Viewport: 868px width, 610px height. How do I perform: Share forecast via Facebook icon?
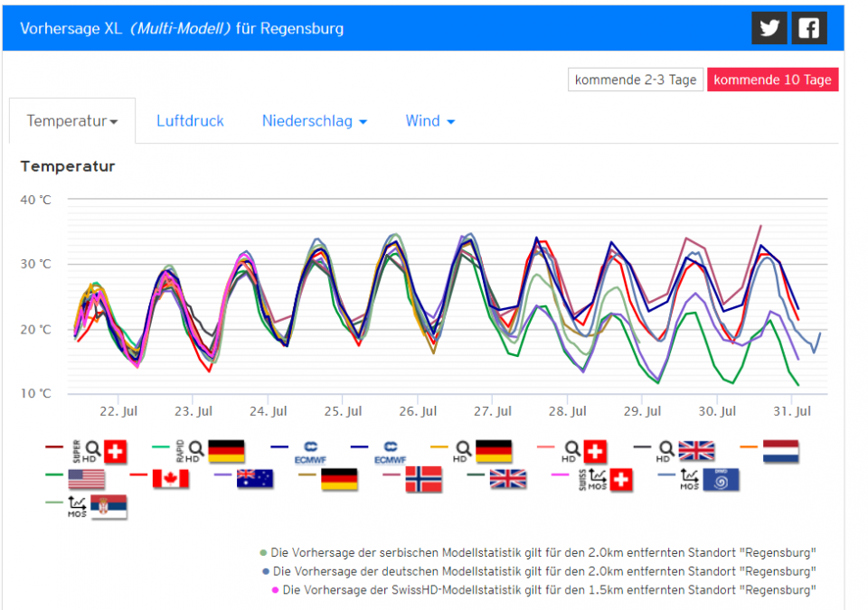809,28
